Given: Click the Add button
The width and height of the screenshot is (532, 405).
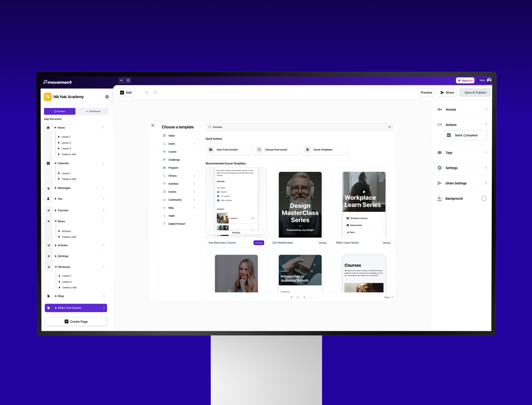Looking at the screenshot, I should [125, 93].
